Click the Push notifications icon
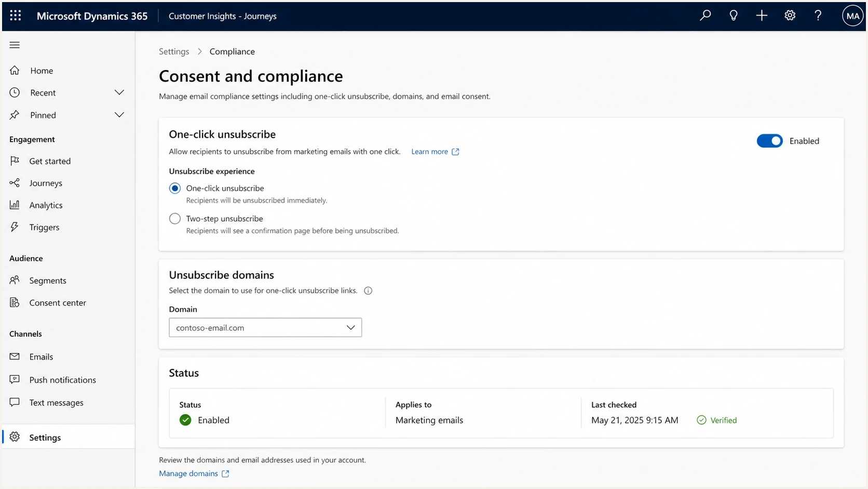This screenshot has width=868, height=489. point(15,379)
